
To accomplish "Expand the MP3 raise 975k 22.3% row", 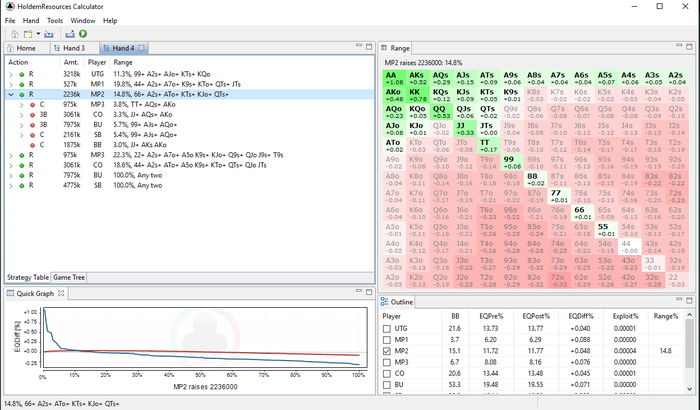I will [x=11, y=155].
